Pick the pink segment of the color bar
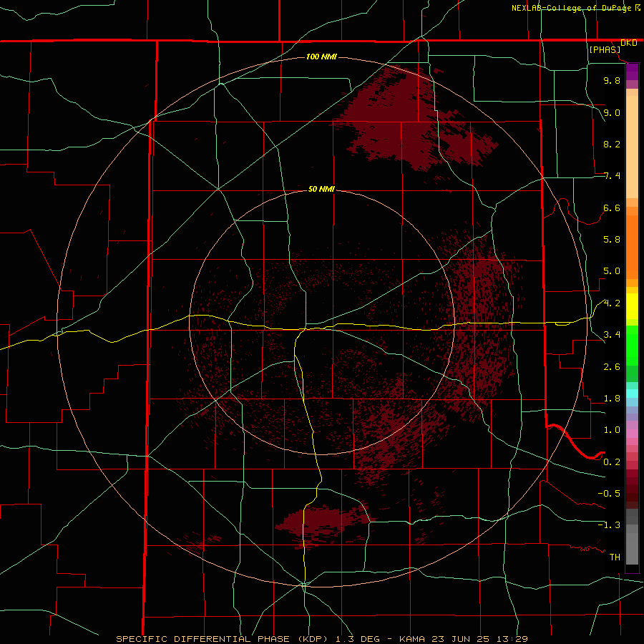This screenshot has height=644, width=644. pos(632,434)
